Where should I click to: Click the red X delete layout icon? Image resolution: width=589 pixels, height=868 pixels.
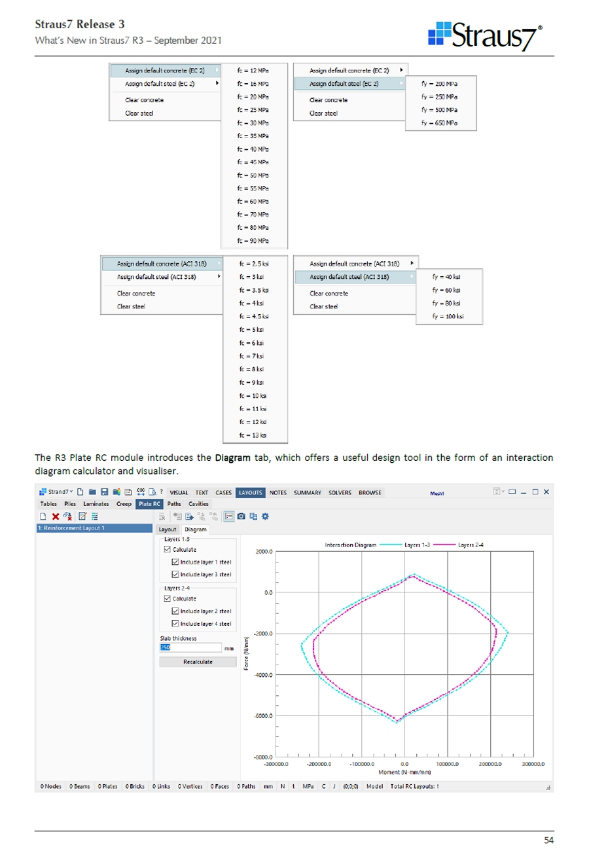pyautogui.click(x=56, y=516)
